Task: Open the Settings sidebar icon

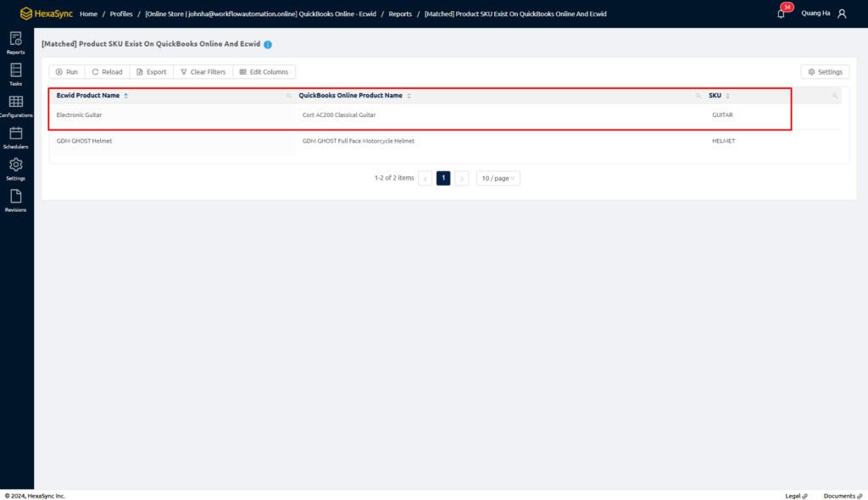Action: click(x=15, y=169)
